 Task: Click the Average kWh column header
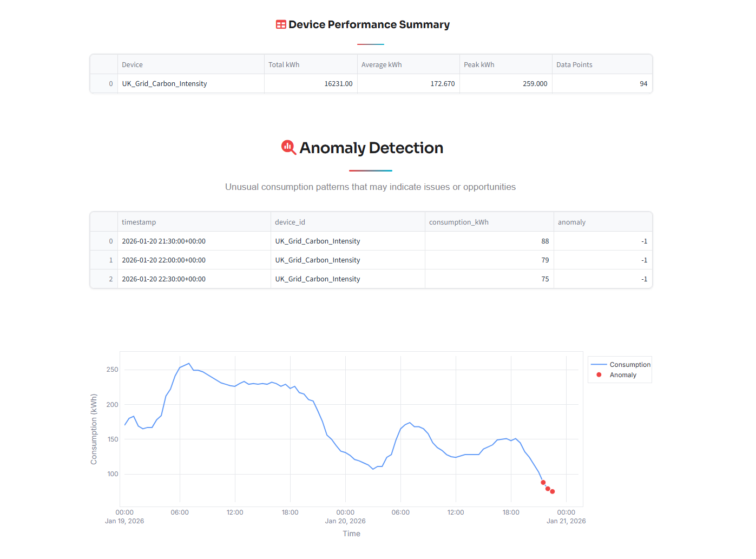[409, 64]
